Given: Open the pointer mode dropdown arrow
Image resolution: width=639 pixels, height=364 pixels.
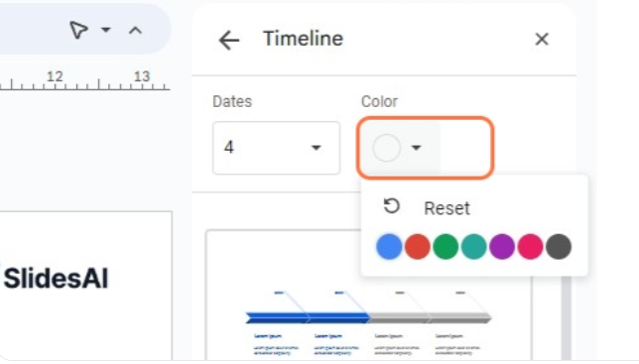Looking at the screenshot, I should click(x=106, y=30).
